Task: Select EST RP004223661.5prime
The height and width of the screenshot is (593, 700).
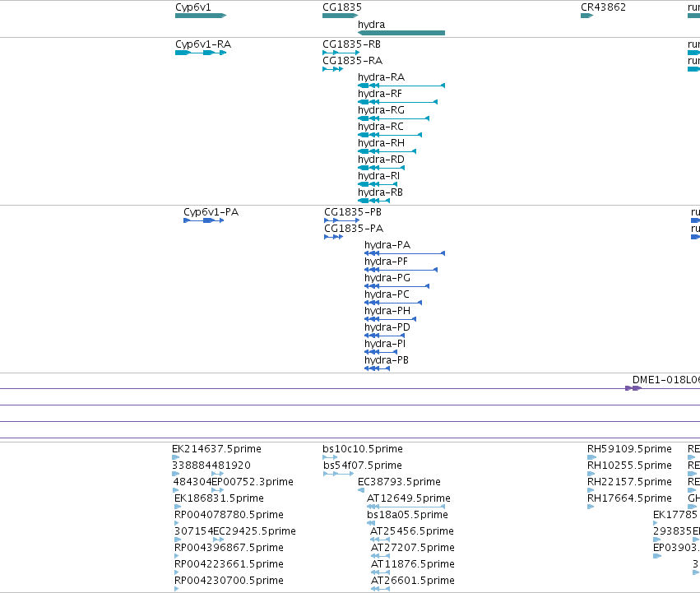Action: coord(176,572)
